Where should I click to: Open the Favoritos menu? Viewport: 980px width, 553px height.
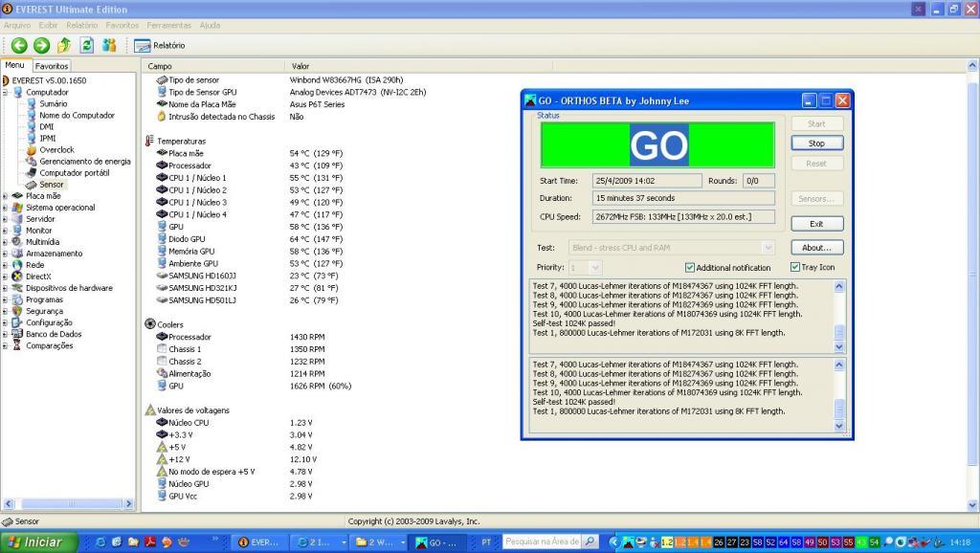(x=122, y=26)
